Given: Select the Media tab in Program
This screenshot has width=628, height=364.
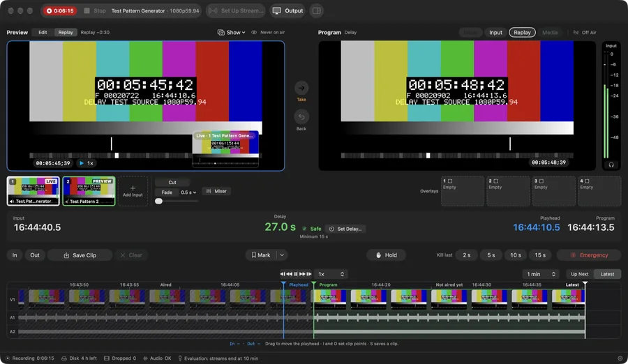Looking at the screenshot, I should [x=550, y=33].
